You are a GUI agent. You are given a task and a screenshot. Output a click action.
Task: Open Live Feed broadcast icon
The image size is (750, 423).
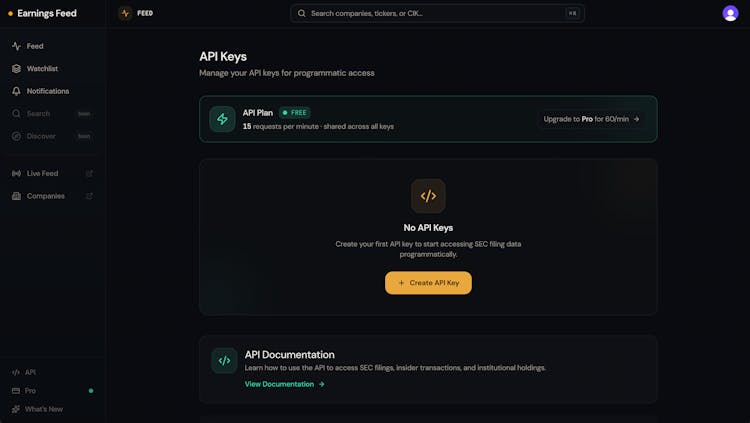[16, 173]
